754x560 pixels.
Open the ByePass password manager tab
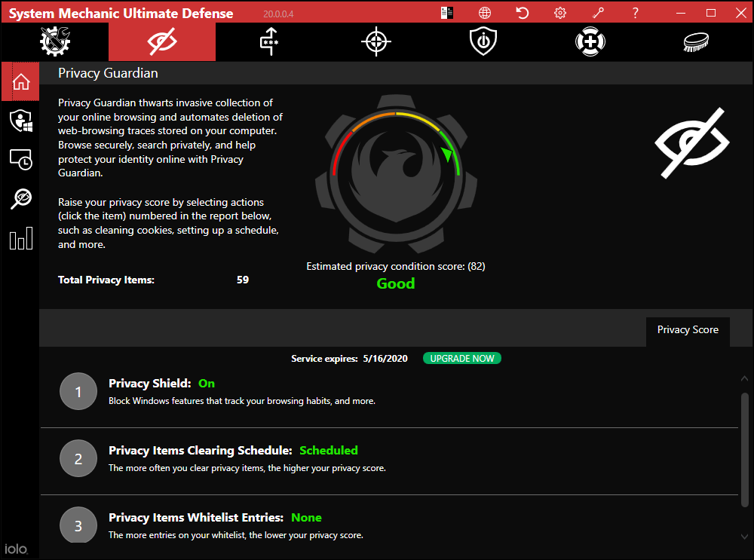coord(269,41)
